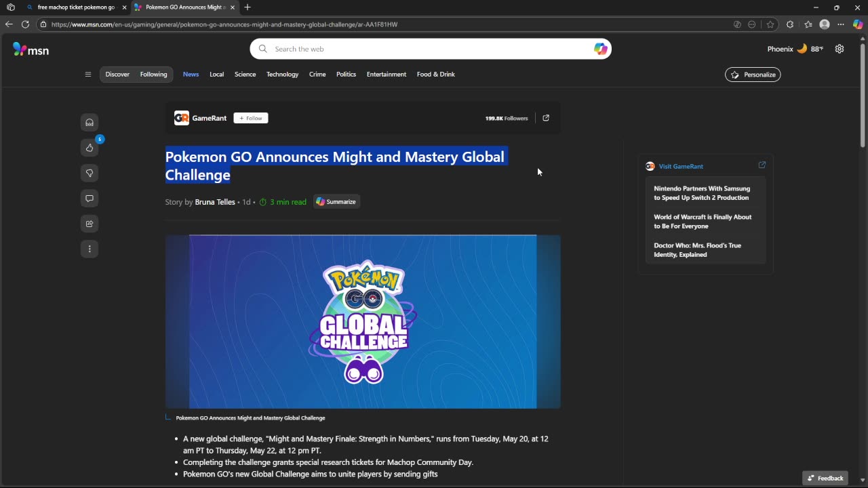Open the Crime category
Screen dimensions: 868x488
point(317,75)
